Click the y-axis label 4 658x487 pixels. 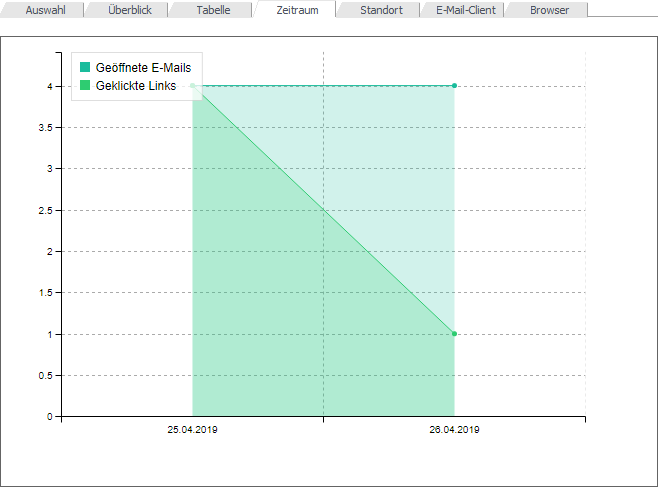pyautogui.click(x=48, y=86)
